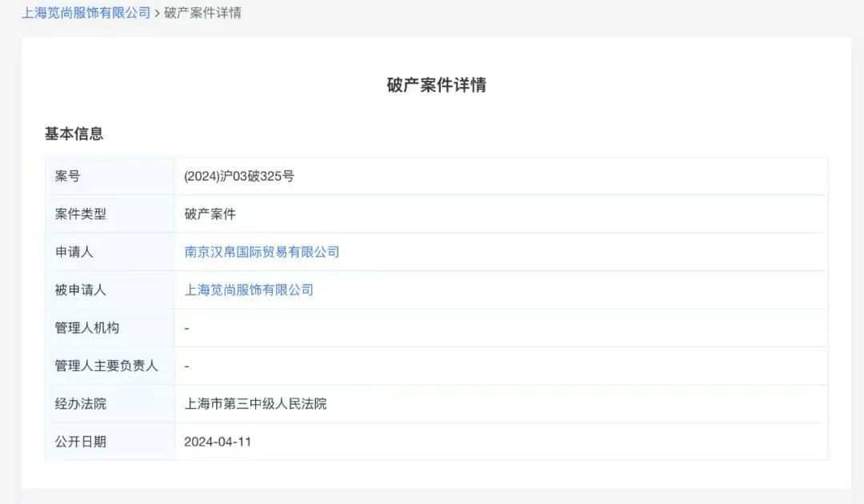Click the 破产案件详情 breadcrumb text
Image resolution: width=864 pixels, height=504 pixels.
[x=202, y=13]
